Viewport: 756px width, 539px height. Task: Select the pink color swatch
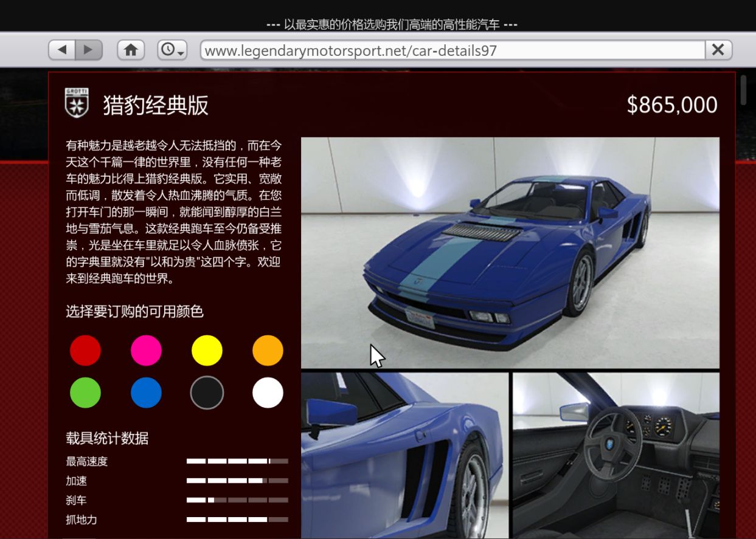click(146, 350)
